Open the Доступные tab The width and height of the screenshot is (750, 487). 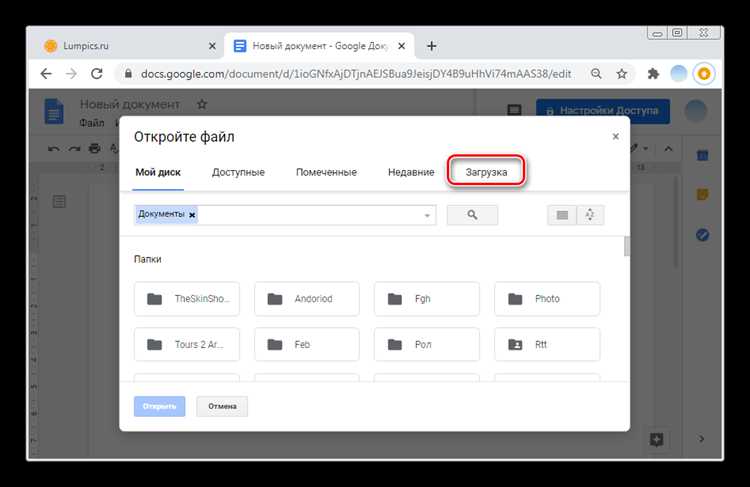pyautogui.click(x=238, y=172)
